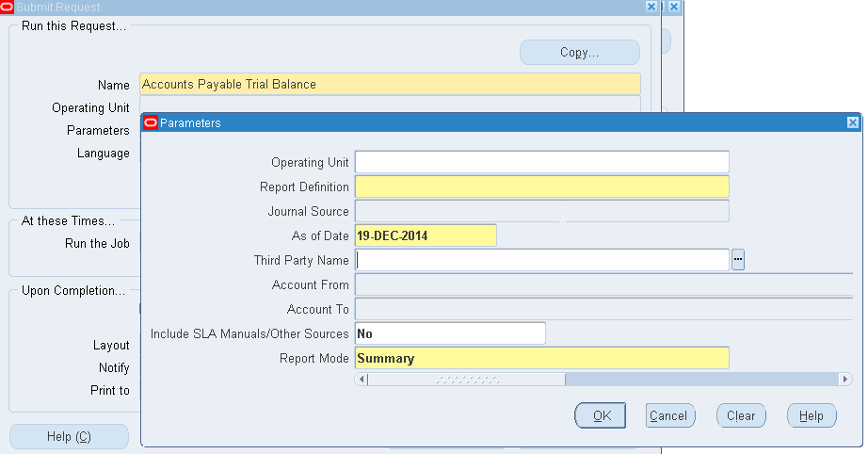Click the horizontal scrollbar left arrow
This screenshot has width=868, height=454.
tap(361, 379)
